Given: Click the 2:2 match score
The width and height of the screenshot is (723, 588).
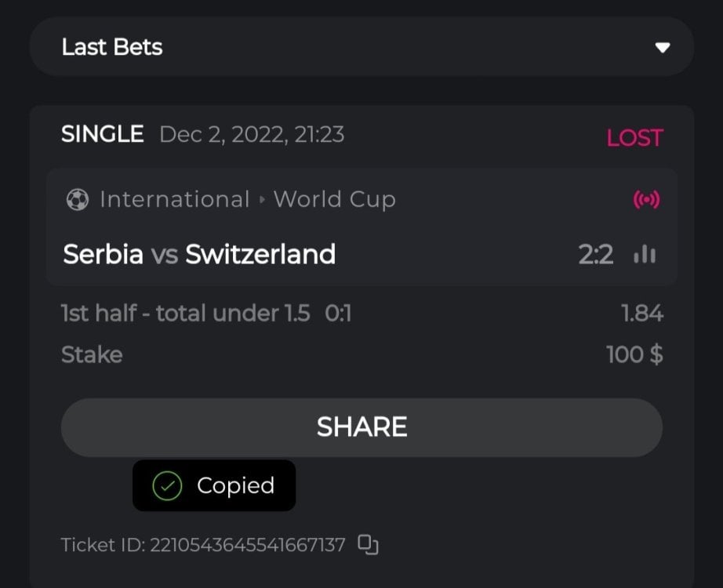Looking at the screenshot, I should pyautogui.click(x=596, y=255).
